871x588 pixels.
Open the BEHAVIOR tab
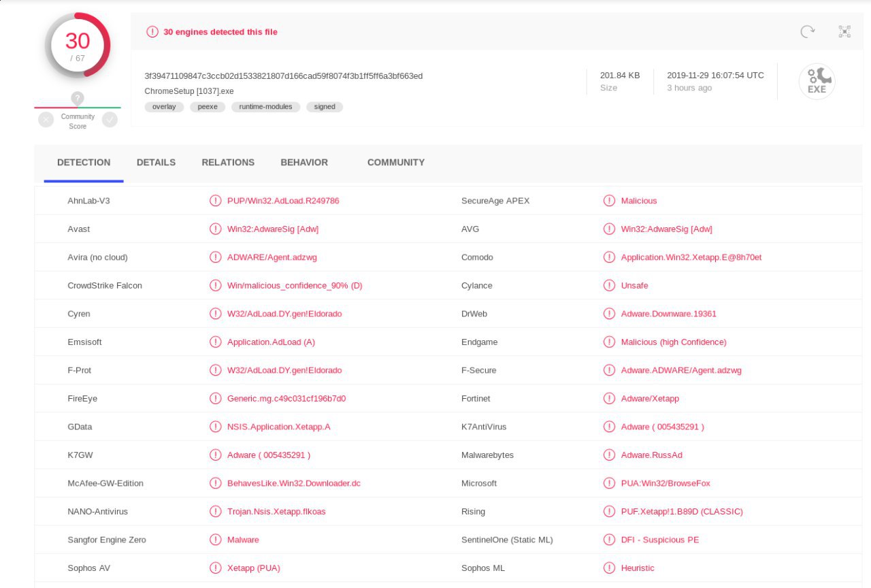(x=304, y=163)
